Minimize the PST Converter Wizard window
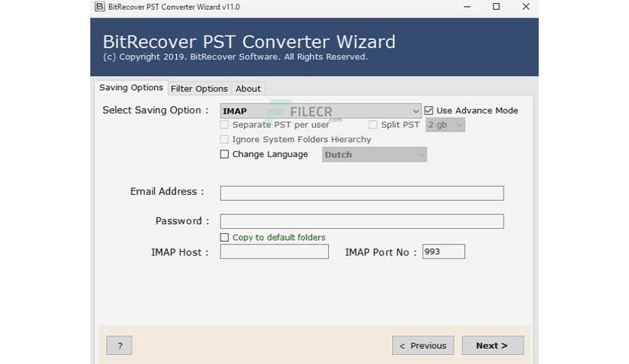This screenshot has width=629, height=364. pyautogui.click(x=467, y=7)
